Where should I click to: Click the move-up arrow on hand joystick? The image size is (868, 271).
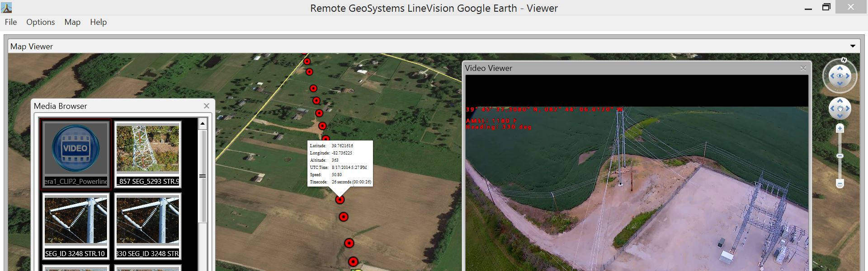pyautogui.click(x=840, y=101)
